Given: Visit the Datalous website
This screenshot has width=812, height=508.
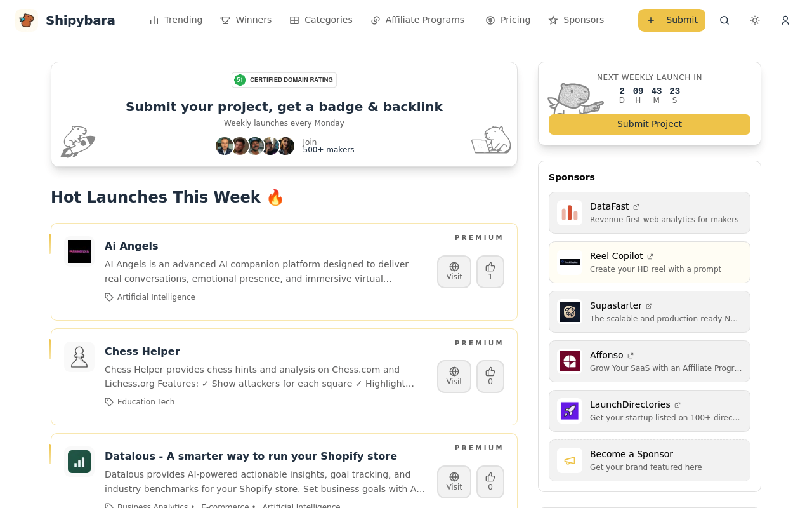Looking at the screenshot, I should [x=454, y=482].
